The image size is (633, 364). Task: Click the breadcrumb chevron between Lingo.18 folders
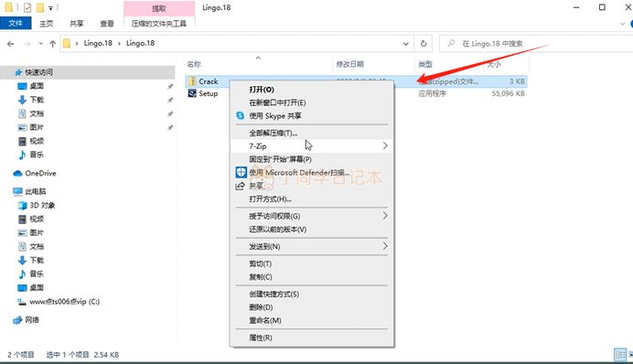(x=119, y=44)
